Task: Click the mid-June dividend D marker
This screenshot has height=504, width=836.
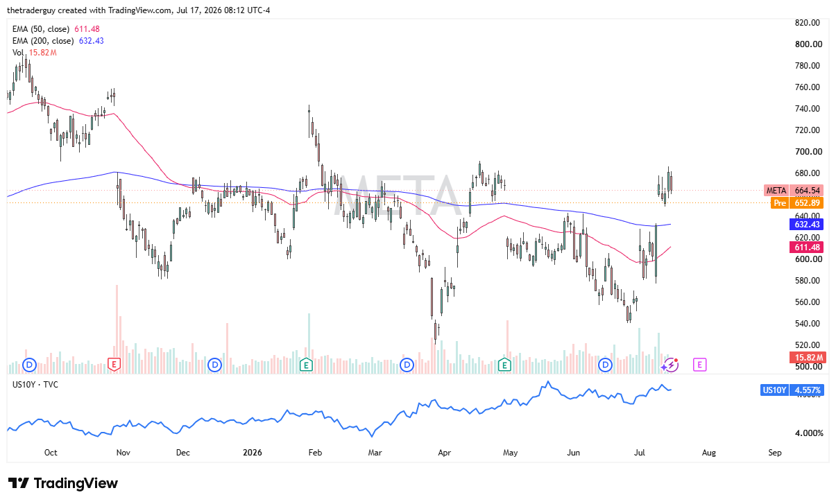Action: tap(606, 364)
